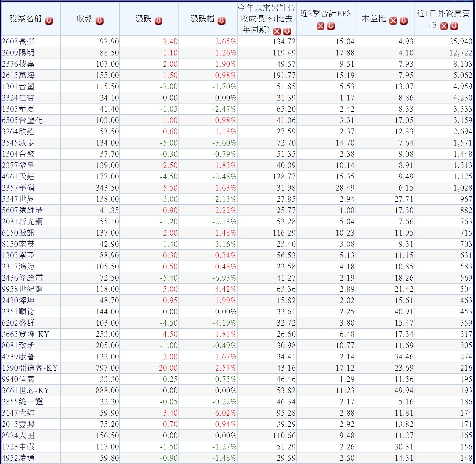Screen dimensions: 476x464
Task: Select closing price cell 888.00
Action: (x=107, y=390)
